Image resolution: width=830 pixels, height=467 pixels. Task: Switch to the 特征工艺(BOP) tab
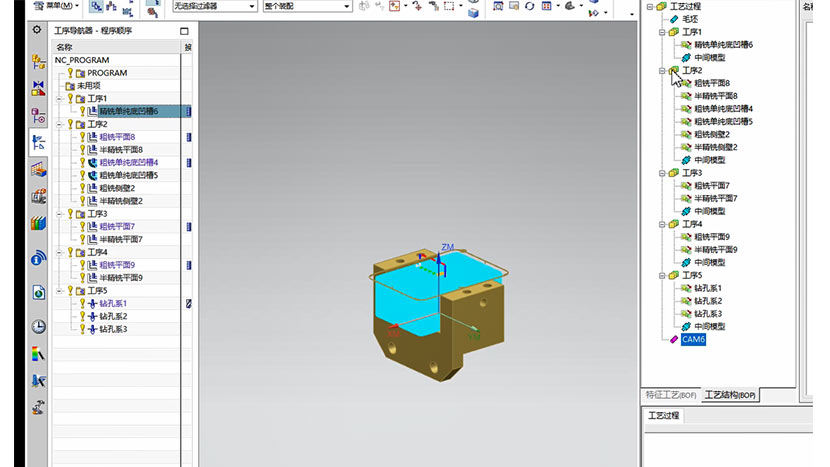[670, 396]
